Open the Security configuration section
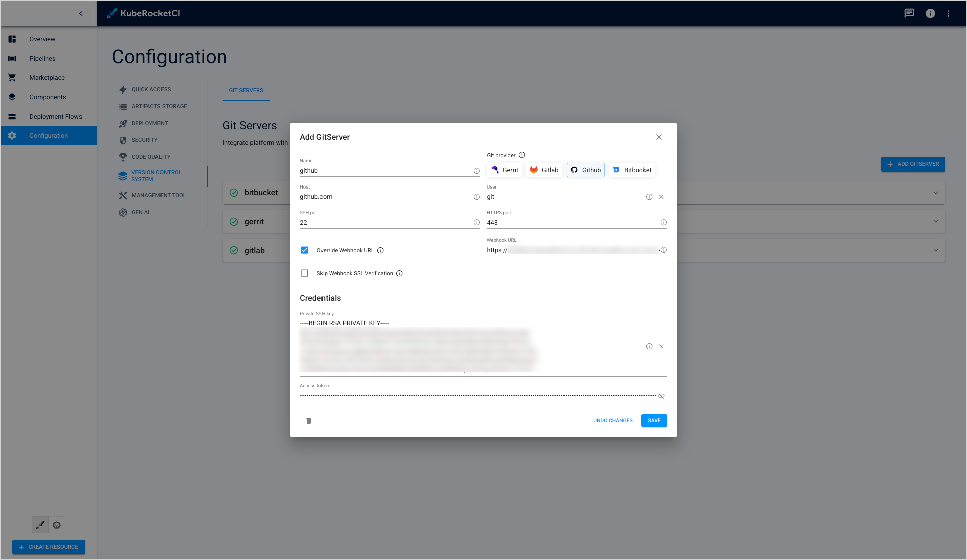The width and height of the screenshot is (967, 560). point(144,140)
